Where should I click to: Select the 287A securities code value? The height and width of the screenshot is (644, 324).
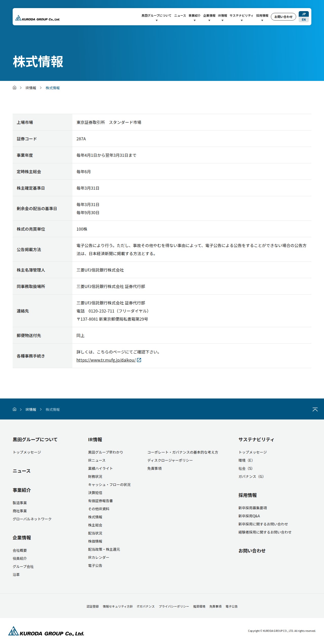pyautogui.click(x=81, y=139)
